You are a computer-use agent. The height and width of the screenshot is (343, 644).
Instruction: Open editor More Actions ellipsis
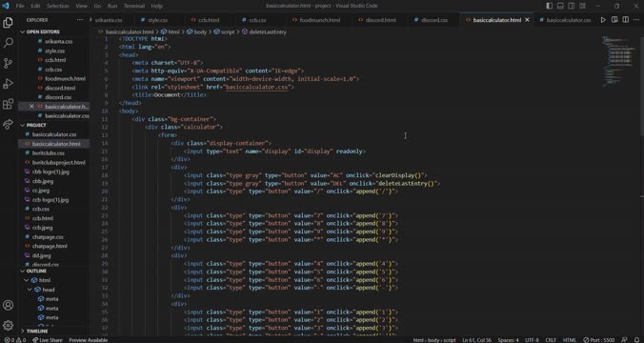tap(636, 20)
